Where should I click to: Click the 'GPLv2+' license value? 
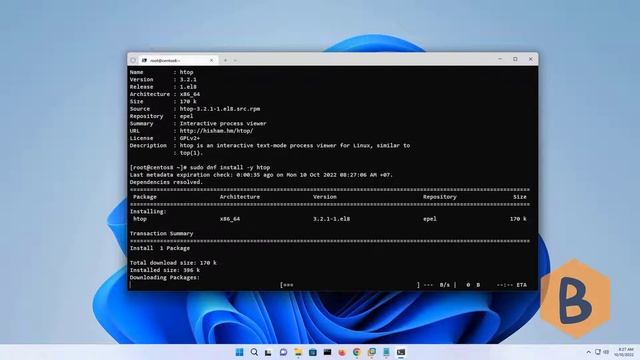[190, 138]
